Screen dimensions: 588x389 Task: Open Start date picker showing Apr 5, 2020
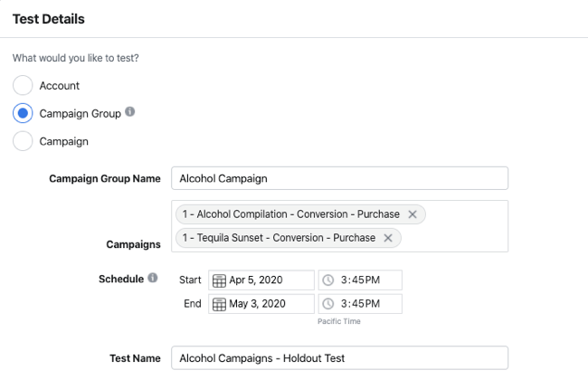(x=268, y=280)
